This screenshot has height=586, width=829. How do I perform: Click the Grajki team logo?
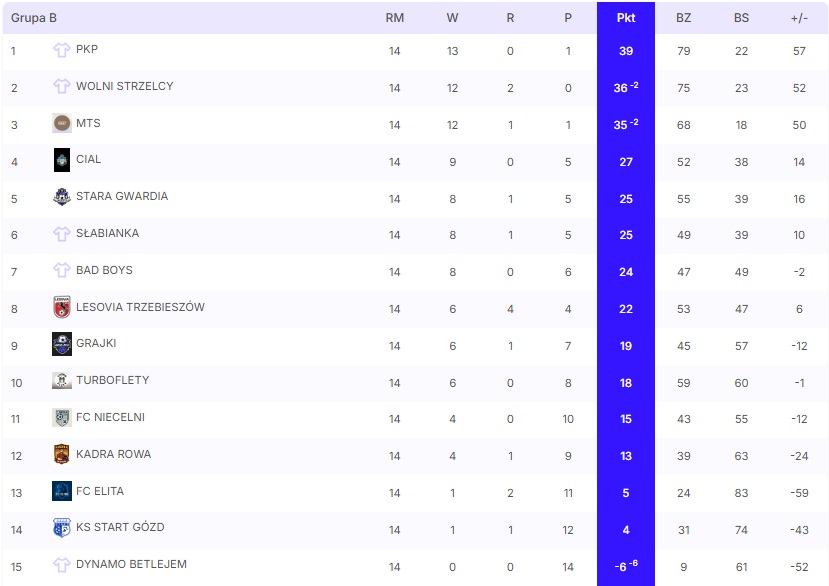pos(62,344)
